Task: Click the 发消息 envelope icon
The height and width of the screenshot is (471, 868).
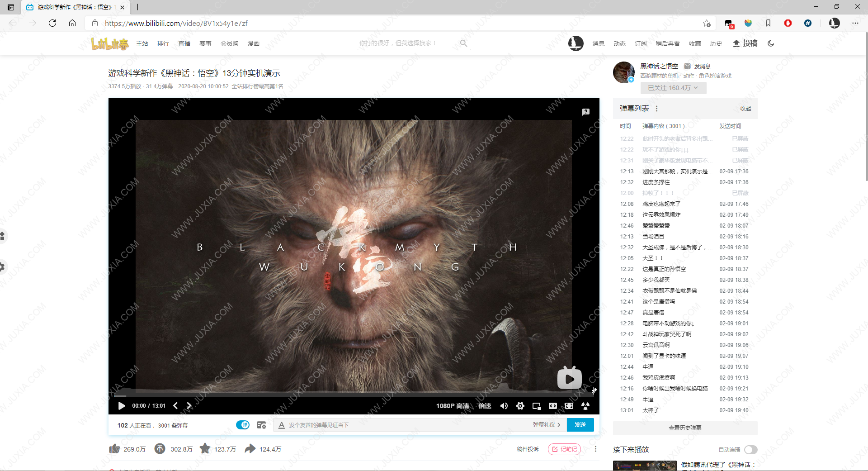Action: coord(687,66)
